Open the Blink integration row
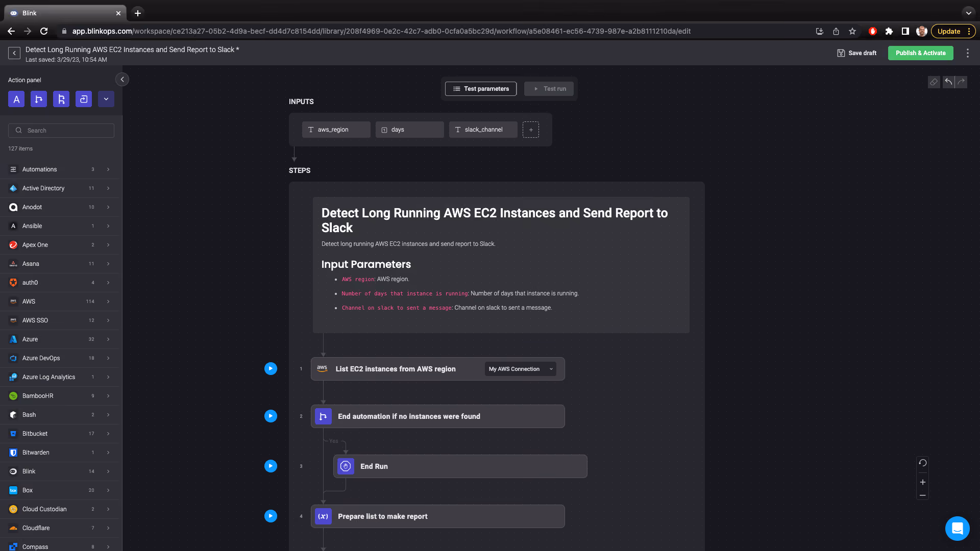Image resolution: width=980 pixels, height=551 pixels. tap(60, 471)
